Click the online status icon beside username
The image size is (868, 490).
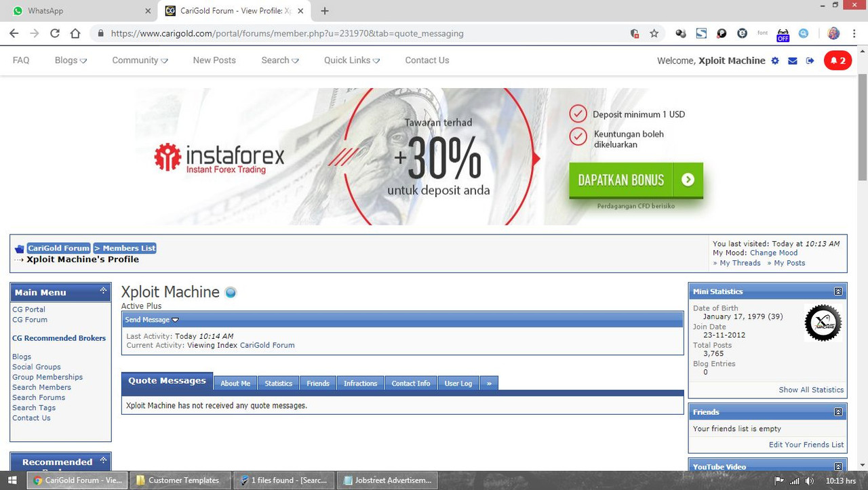231,293
